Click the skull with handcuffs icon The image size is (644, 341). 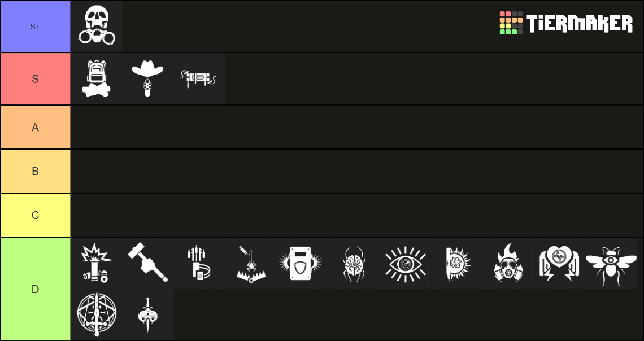coord(97,26)
